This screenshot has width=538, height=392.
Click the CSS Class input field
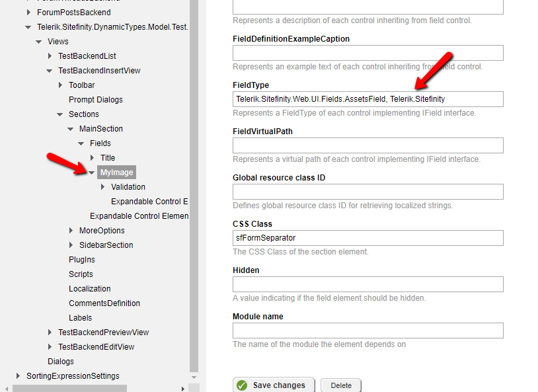point(368,238)
